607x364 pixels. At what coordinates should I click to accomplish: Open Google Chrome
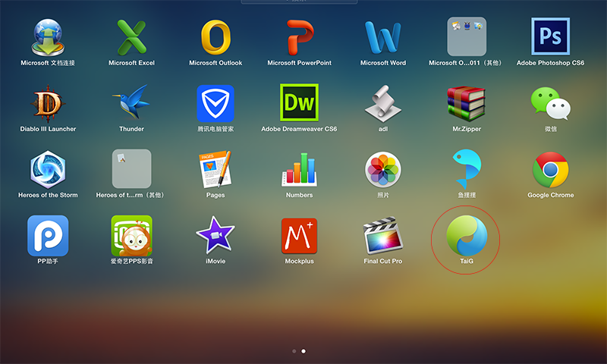coord(551,169)
